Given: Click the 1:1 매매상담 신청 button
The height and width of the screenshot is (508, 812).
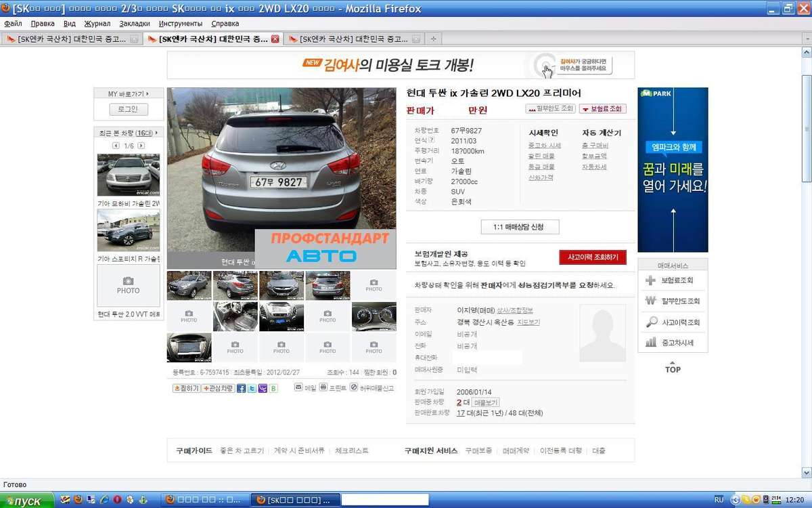Looking at the screenshot, I should [x=520, y=227].
